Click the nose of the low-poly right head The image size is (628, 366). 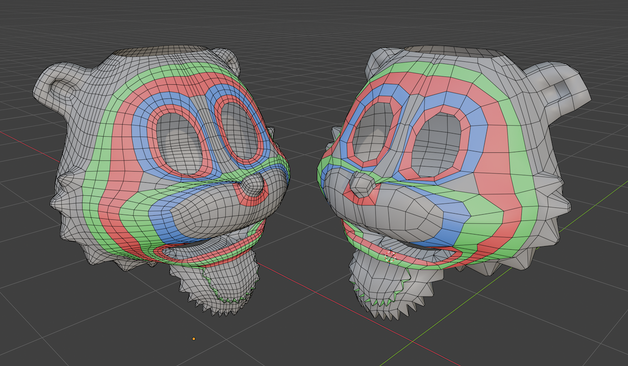tap(362, 185)
